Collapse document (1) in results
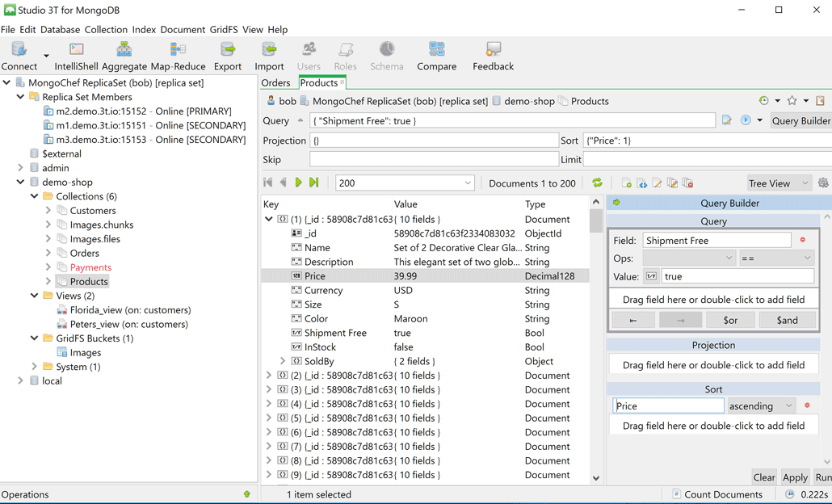This screenshot has height=504, width=832. [268, 219]
